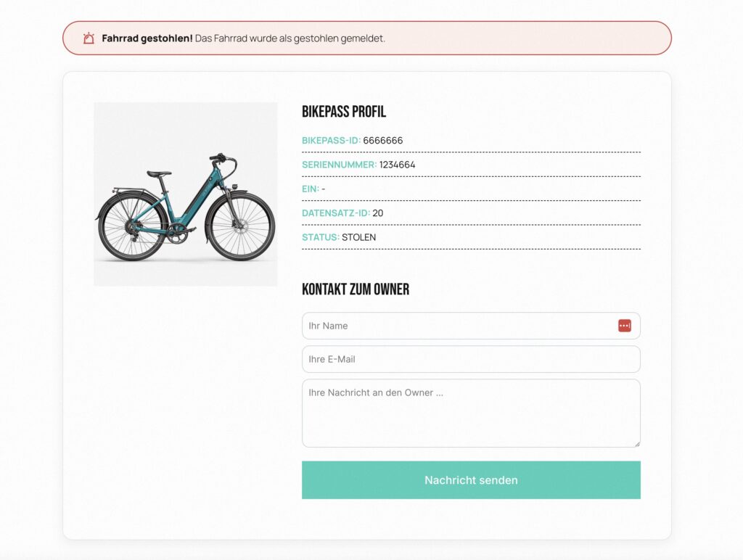The image size is (743, 560).
Task: Click the red password manager icon in name field
Action: [625, 326]
